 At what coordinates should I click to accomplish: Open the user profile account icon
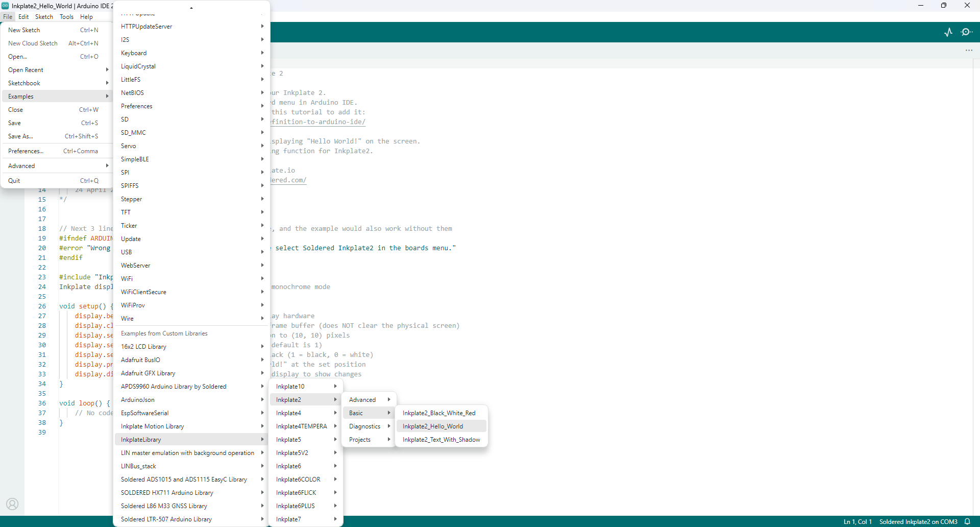point(12,504)
